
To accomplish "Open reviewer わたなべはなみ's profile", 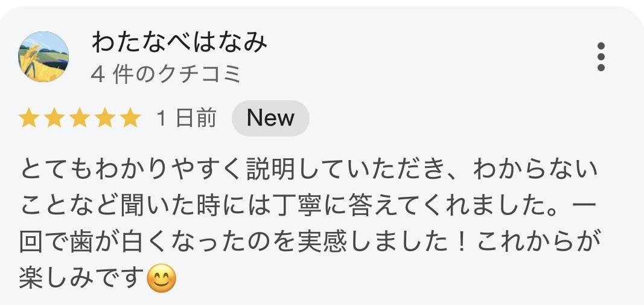I will (x=179, y=42).
